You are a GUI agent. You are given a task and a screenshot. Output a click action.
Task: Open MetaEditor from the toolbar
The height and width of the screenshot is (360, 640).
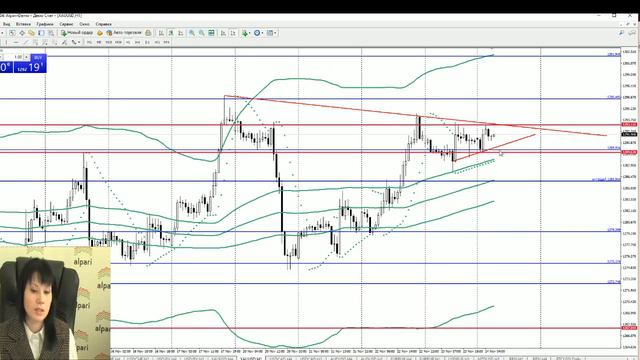(100, 33)
